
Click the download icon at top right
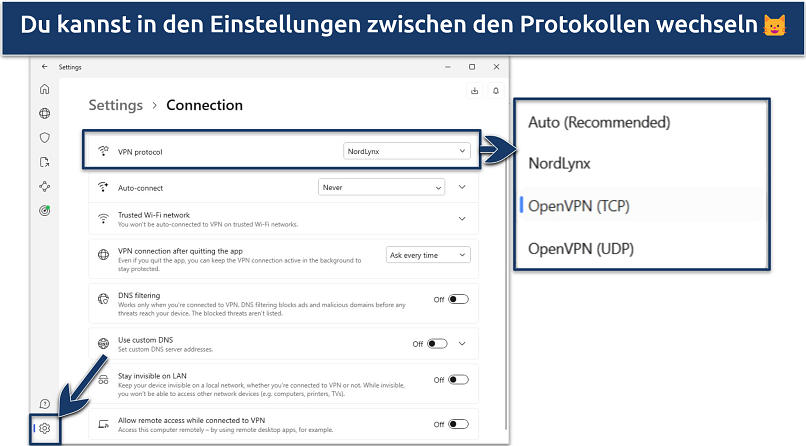pos(474,91)
